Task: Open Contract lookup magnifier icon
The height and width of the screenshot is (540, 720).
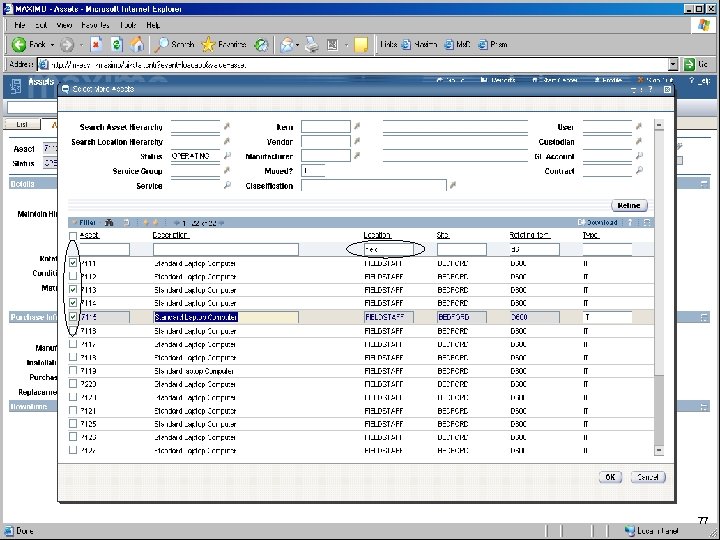Action: pos(639,170)
